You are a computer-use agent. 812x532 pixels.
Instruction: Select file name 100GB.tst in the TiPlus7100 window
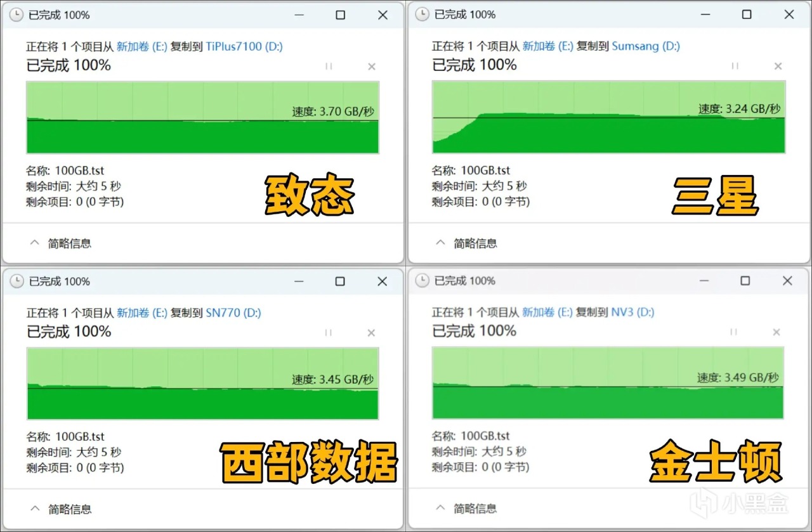click(x=80, y=171)
